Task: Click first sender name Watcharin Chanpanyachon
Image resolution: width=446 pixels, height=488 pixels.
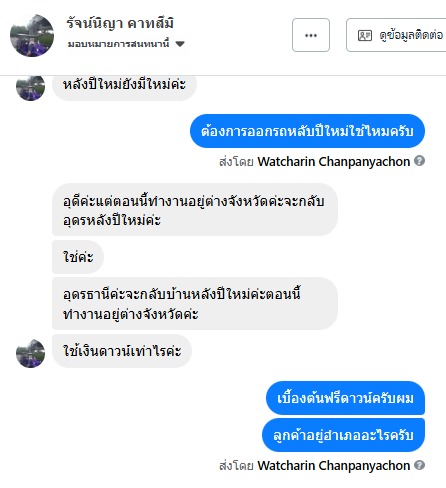Action: pyautogui.click(x=334, y=161)
